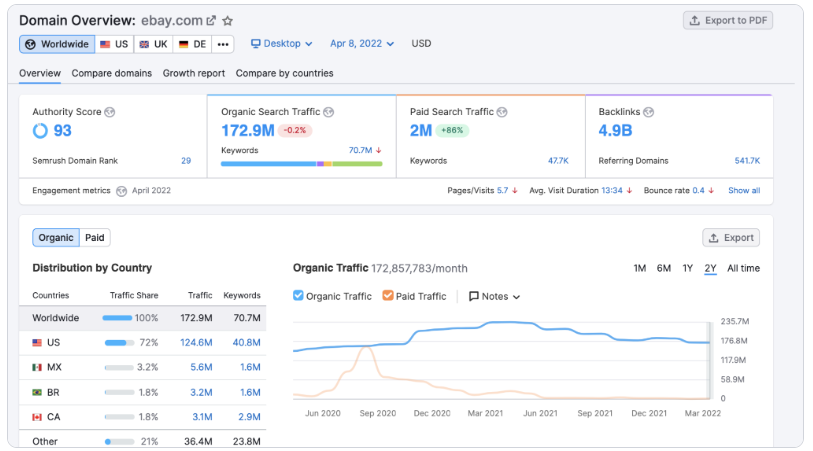813x451 pixels.
Task: Select the Organic toggle button
Action: pos(56,237)
